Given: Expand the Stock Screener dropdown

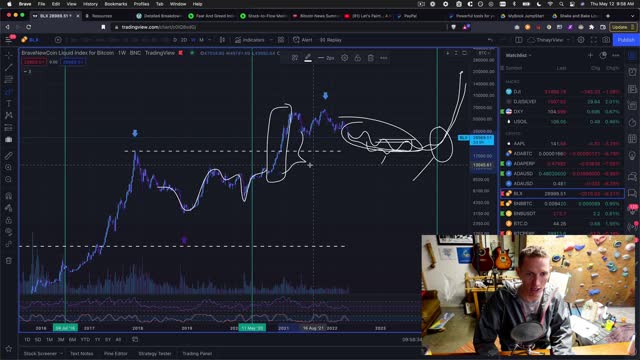Looking at the screenshot, I should click(62, 353).
